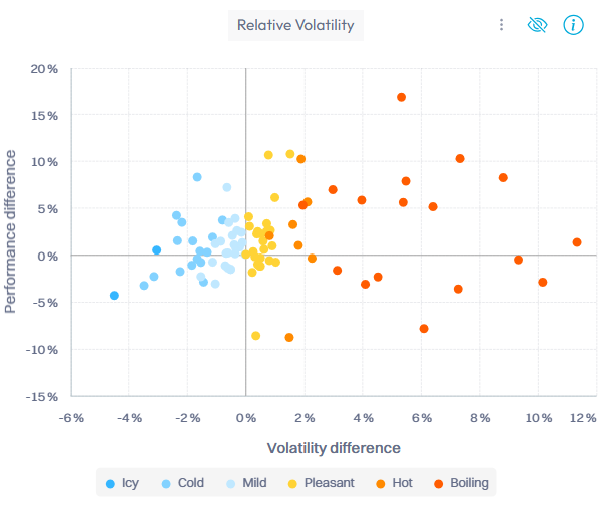606x506 pixels.
Task: Click the Relative Volatility title button
Action: tap(295, 25)
